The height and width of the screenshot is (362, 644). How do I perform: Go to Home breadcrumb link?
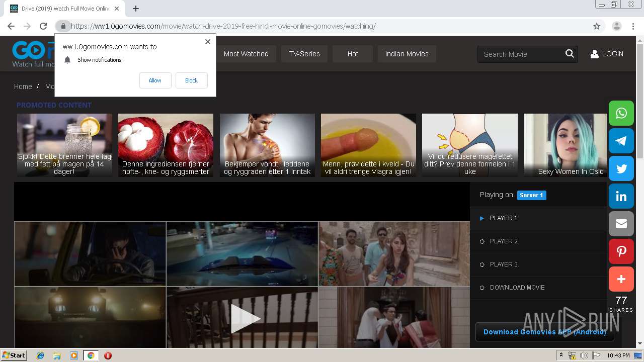(x=23, y=86)
